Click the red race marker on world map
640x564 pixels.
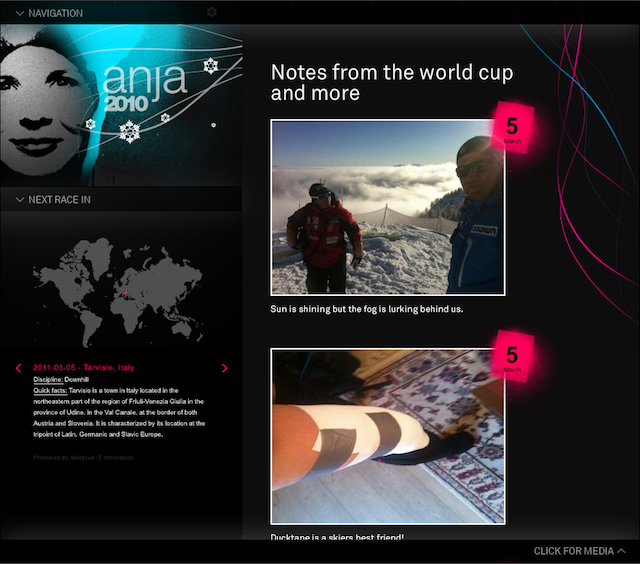tap(126, 293)
